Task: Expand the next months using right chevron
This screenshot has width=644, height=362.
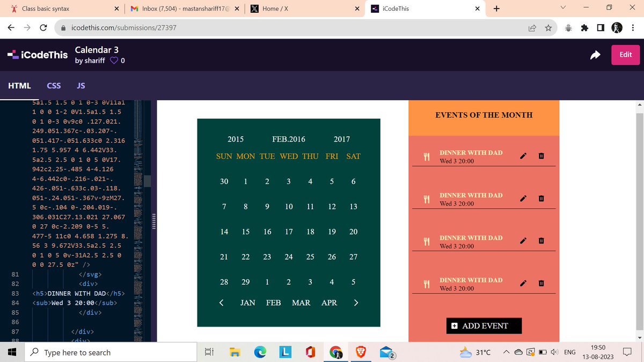Action: point(356,302)
